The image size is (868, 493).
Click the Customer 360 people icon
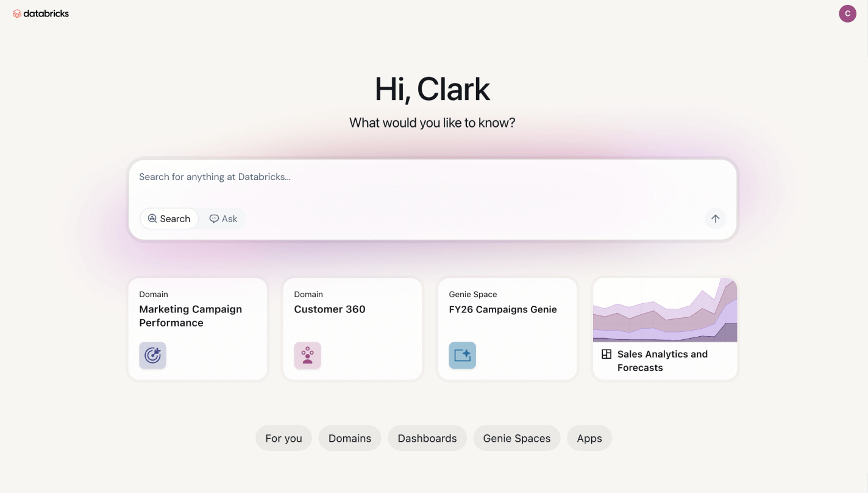(307, 355)
